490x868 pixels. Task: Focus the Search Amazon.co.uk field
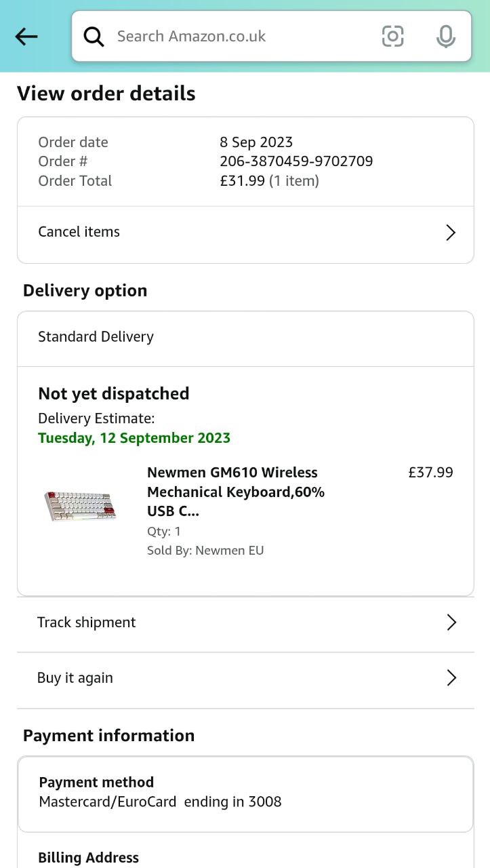pyautogui.click(x=237, y=37)
